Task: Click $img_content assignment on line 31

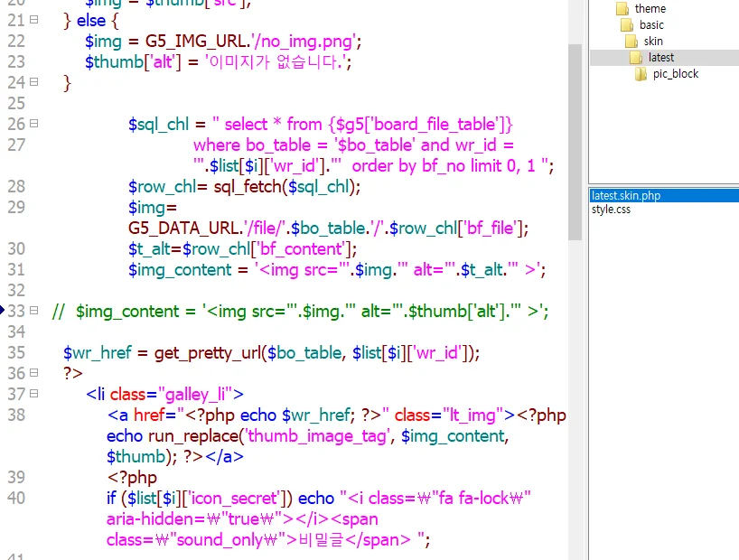Action: tap(180, 270)
